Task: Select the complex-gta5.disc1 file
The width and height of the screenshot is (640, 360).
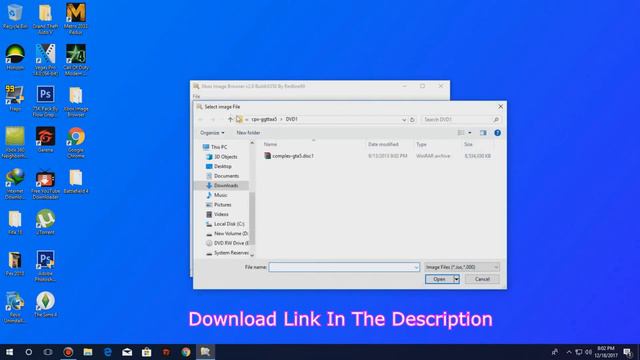Action: click(x=289, y=156)
